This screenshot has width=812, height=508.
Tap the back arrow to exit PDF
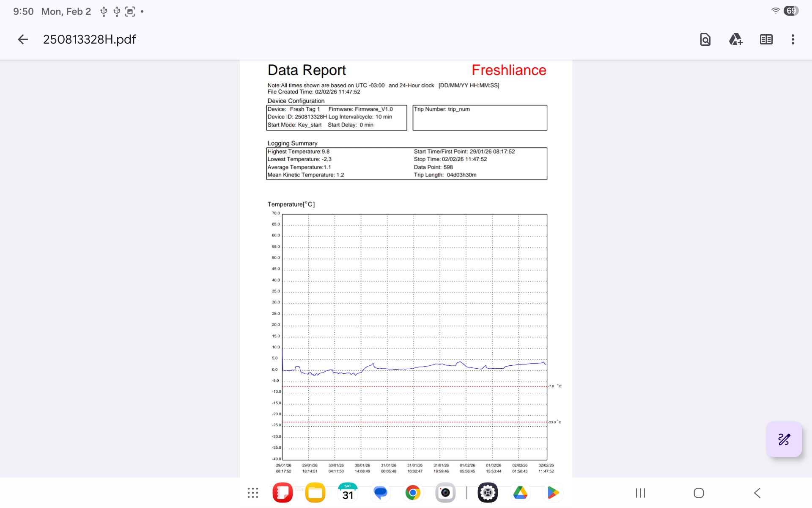coord(23,39)
